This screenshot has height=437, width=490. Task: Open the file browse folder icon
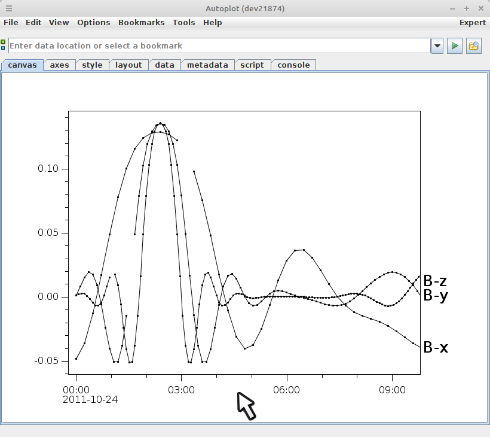click(x=474, y=46)
